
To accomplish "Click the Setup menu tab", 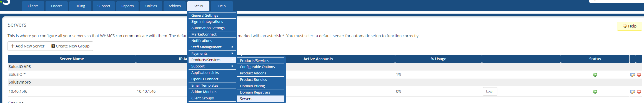I will [x=198, y=6].
